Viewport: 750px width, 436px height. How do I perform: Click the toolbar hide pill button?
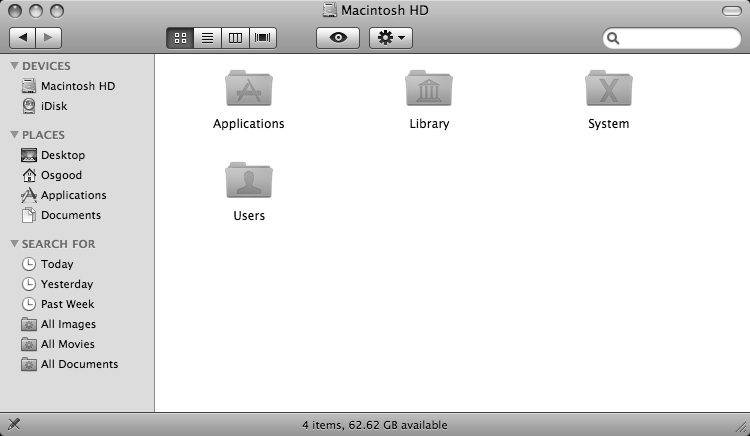731,11
